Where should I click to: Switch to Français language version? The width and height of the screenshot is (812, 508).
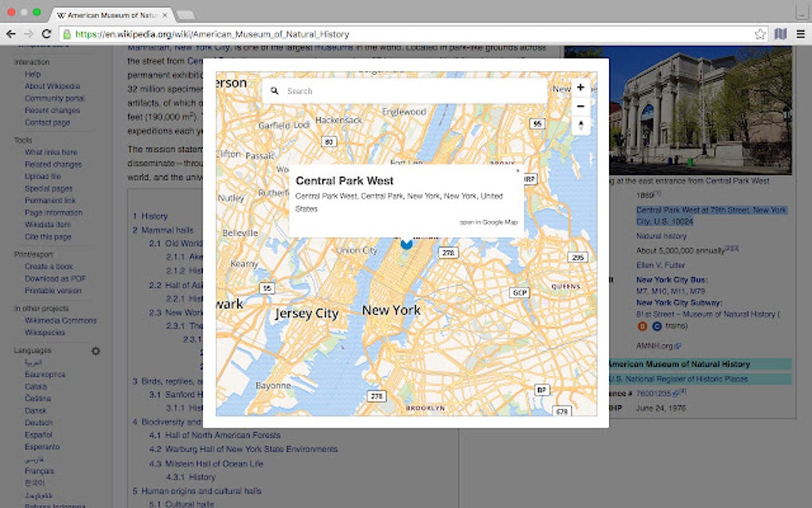(39, 471)
